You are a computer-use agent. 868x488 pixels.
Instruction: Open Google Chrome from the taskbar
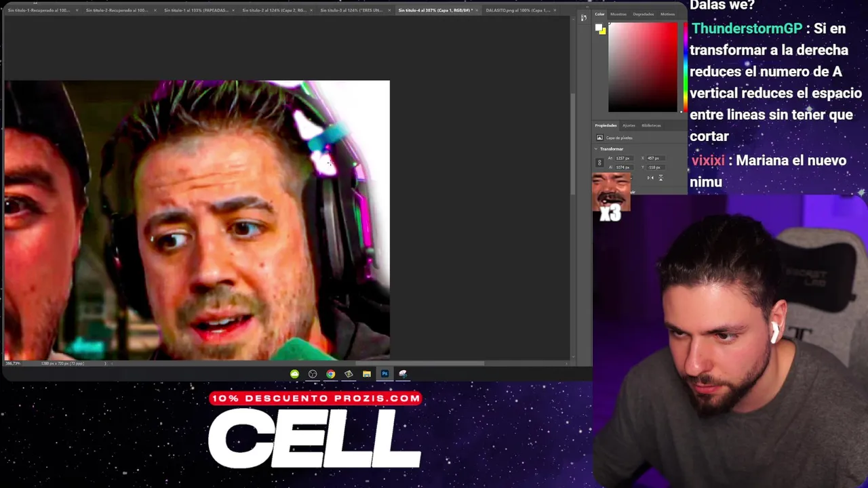pyautogui.click(x=330, y=373)
